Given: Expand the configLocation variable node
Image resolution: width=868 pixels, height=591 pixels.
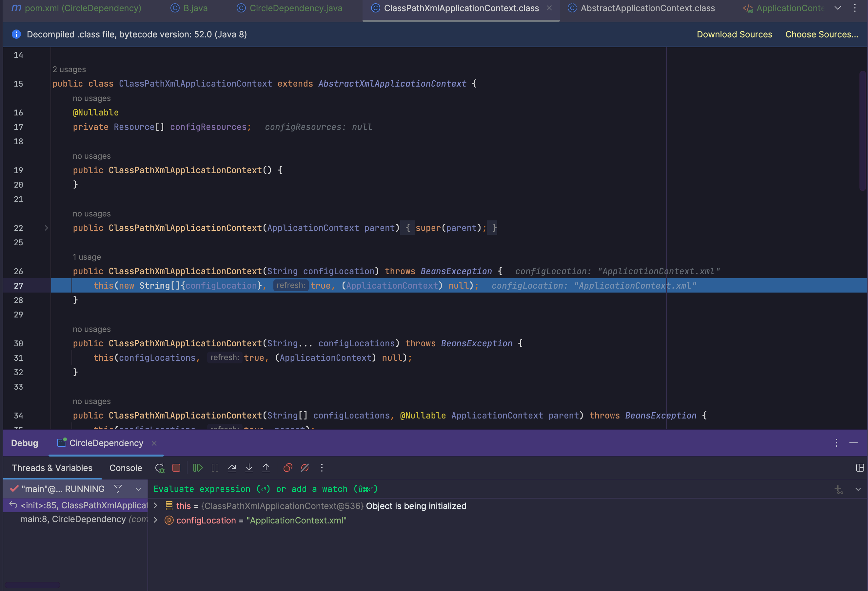Looking at the screenshot, I should click(x=156, y=520).
